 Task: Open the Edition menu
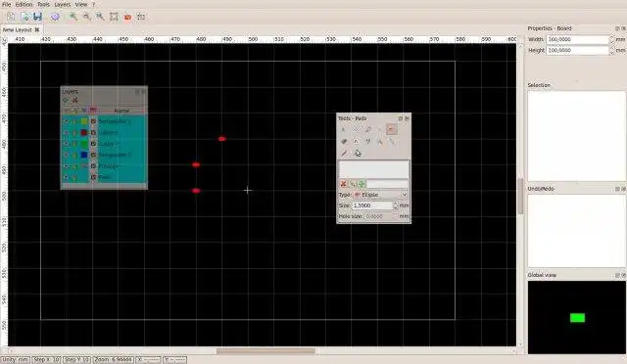point(24,4)
